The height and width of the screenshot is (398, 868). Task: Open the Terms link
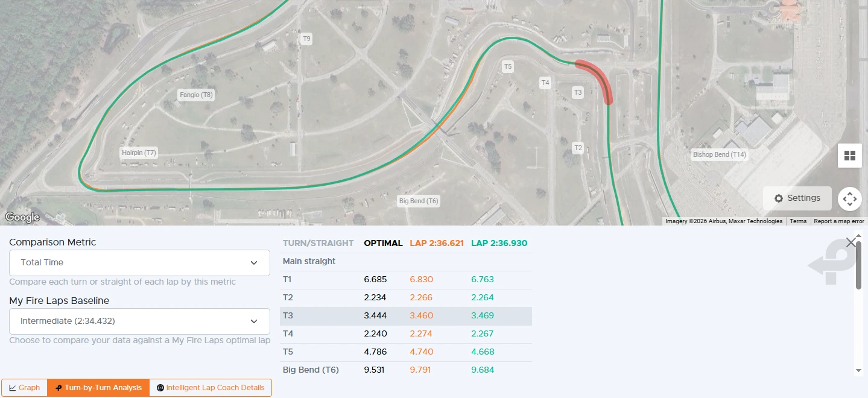click(797, 221)
